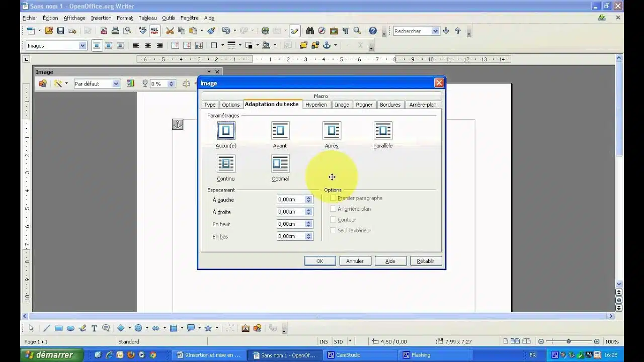The height and width of the screenshot is (362, 644).
Task: Click the Stars shapes icon
Action: [208, 328]
